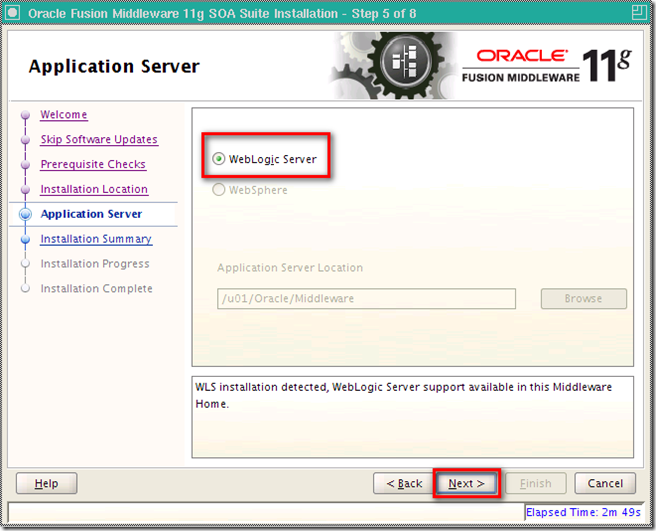The image size is (656, 531).
Task: Click the Installation Summary step bullet marker
Action: [x=25, y=239]
